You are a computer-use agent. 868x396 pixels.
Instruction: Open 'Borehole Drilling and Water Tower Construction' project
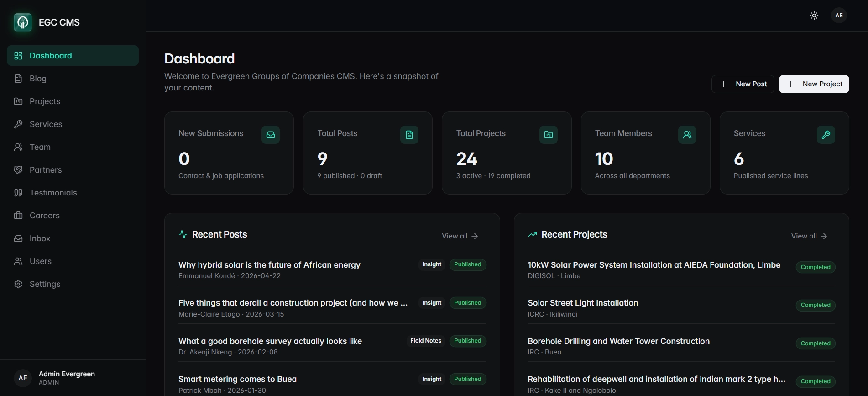tap(618, 341)
